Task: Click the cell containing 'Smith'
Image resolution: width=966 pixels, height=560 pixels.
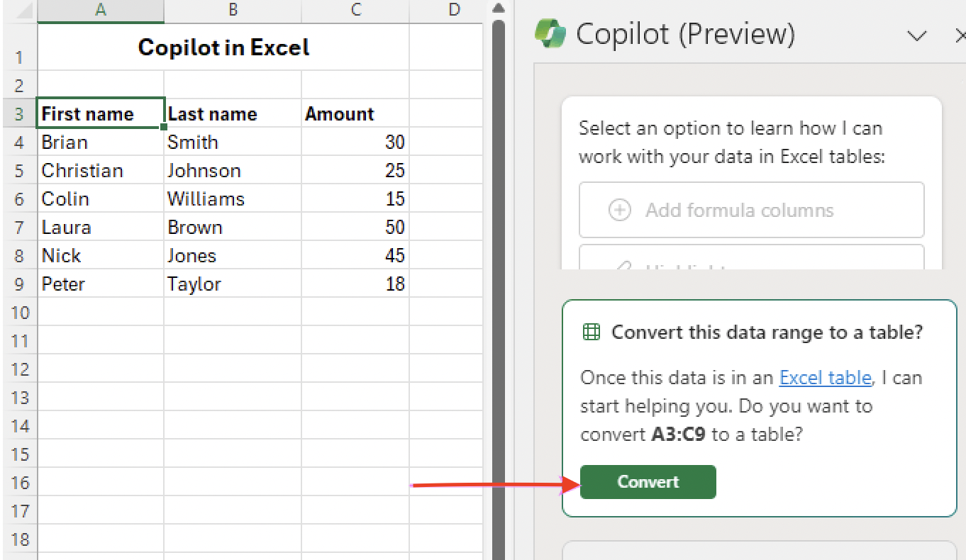Action: pos(233,142)
